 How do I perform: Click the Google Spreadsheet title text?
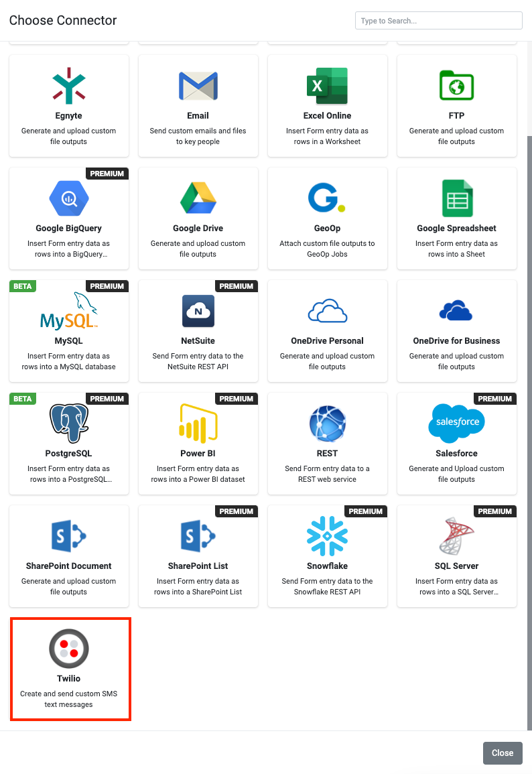point(456,228)
